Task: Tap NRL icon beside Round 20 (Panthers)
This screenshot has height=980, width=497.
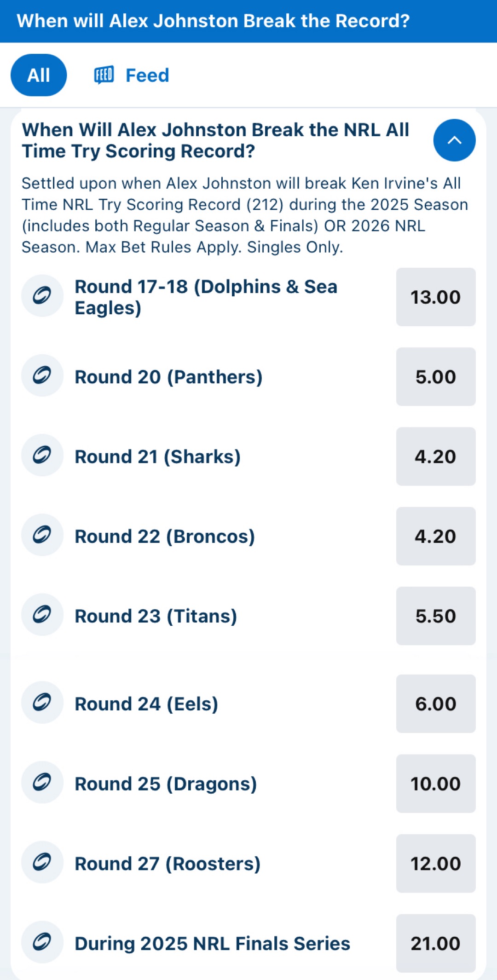Action: point(42,375)
